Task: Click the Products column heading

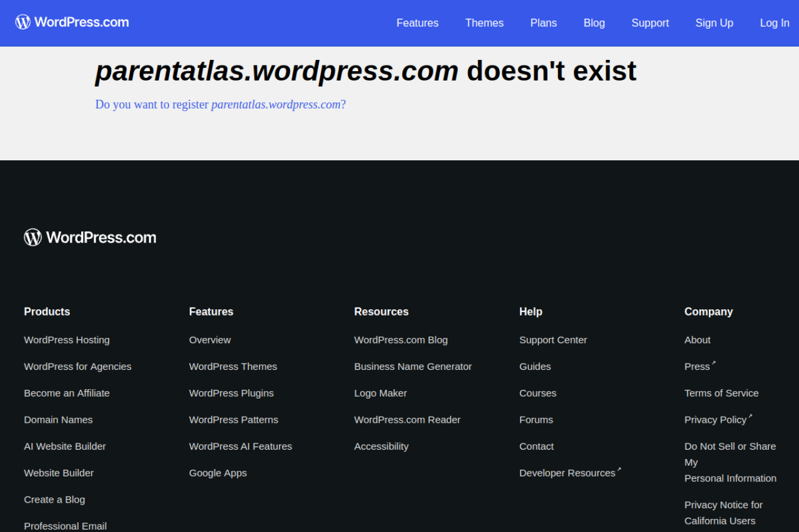Action: (47, 312)
